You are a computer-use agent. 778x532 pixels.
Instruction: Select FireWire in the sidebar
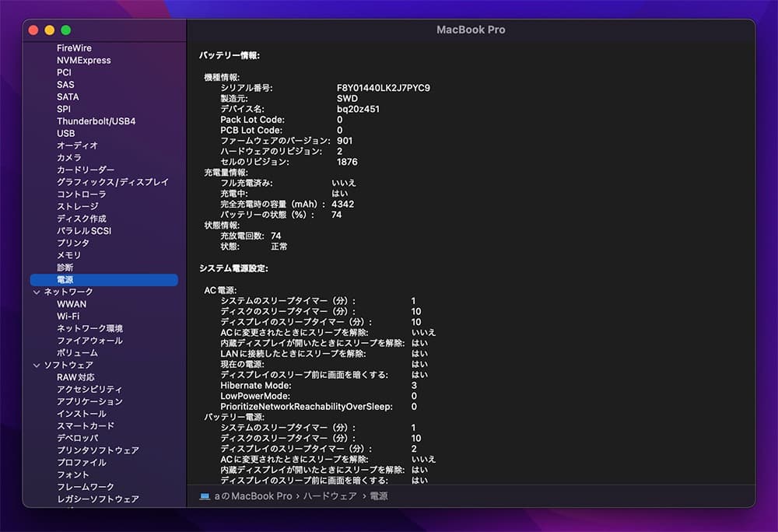tap(74, 48)
